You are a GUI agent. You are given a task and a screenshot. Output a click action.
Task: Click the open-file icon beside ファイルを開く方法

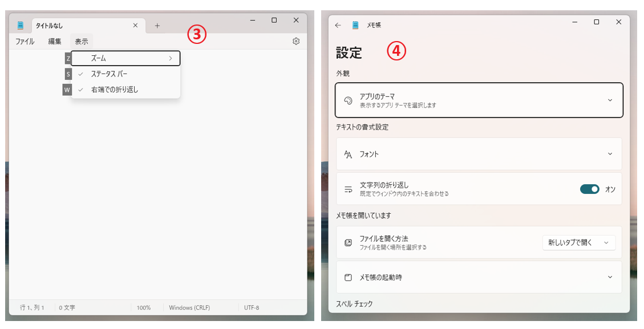349,242
